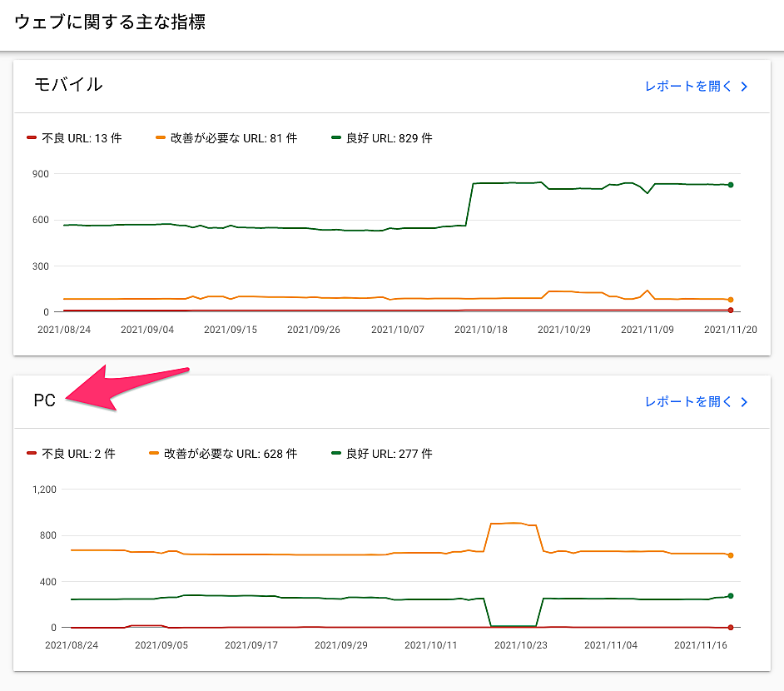Click the orange endpoint dot on mobile chart
Image resolution: width=784 pixels, height=691 pixels.
(x=731, y=300)
